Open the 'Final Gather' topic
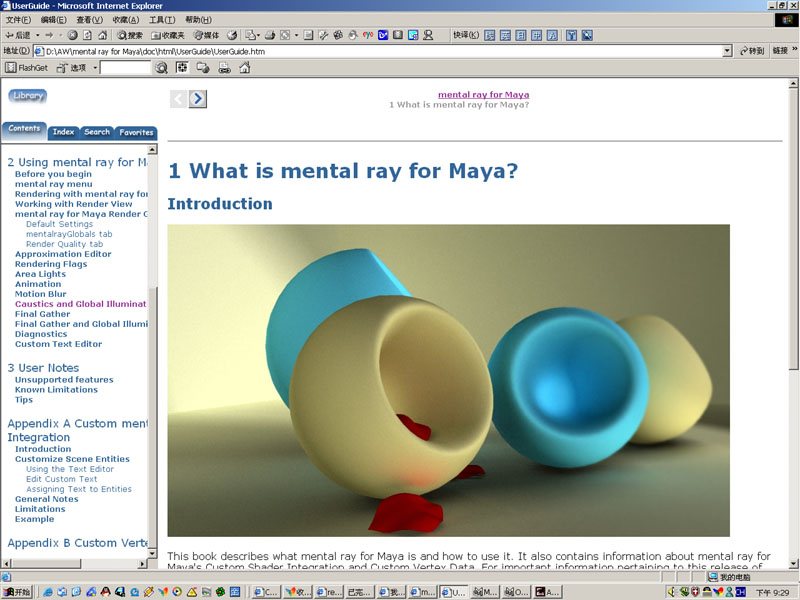 tap(42, 314)
